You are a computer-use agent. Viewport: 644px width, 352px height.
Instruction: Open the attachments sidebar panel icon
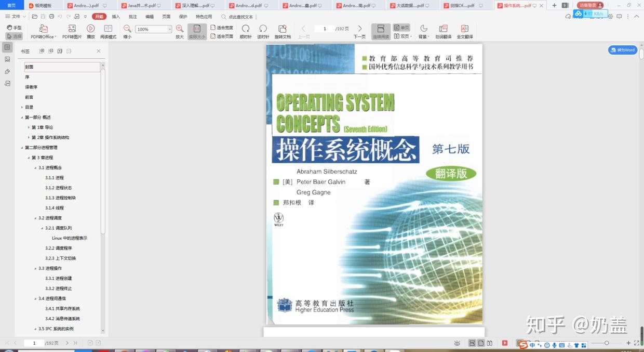point(7,71)
